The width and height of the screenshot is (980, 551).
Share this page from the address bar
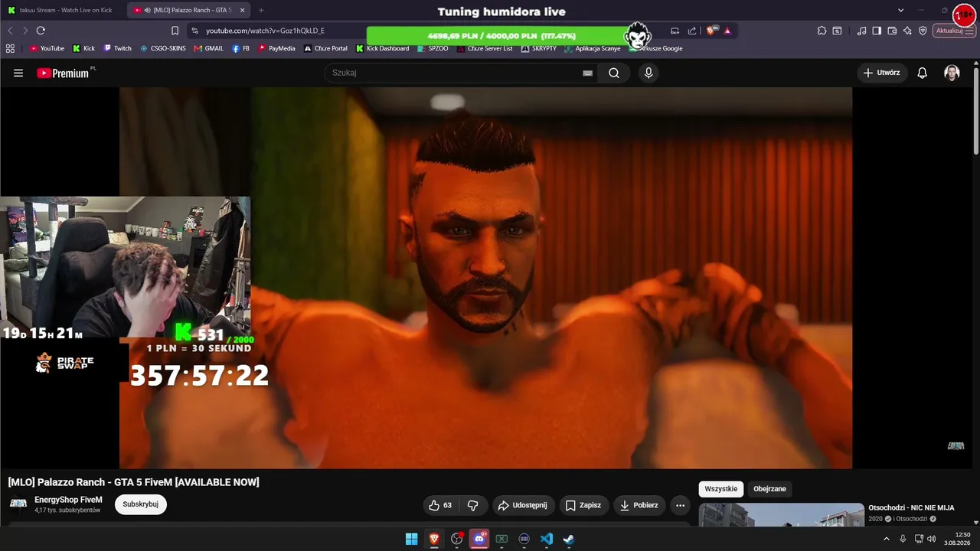(x=692, y=31)
